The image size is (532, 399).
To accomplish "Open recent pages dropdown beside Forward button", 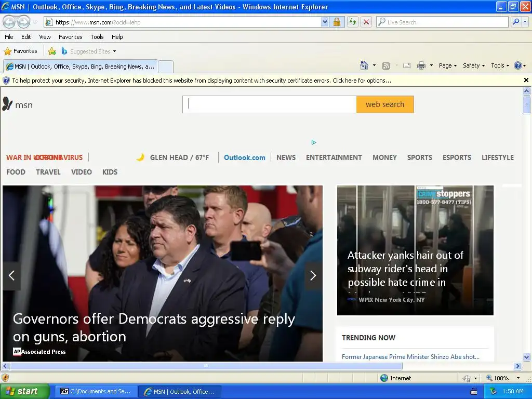I will point(35,22).
